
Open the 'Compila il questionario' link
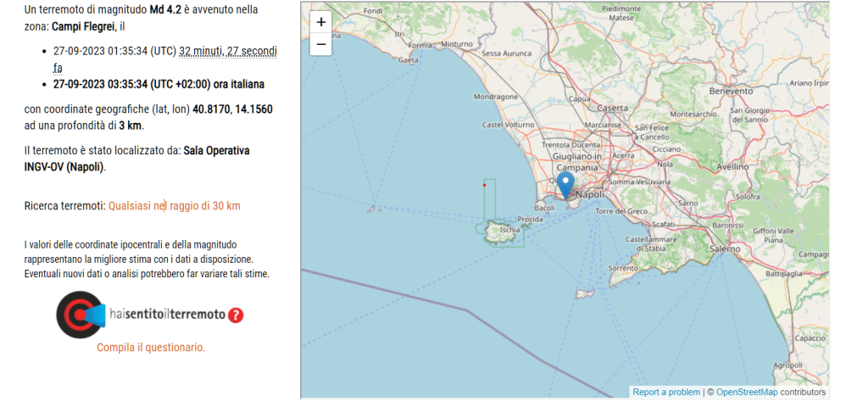(x=151, y=347)
